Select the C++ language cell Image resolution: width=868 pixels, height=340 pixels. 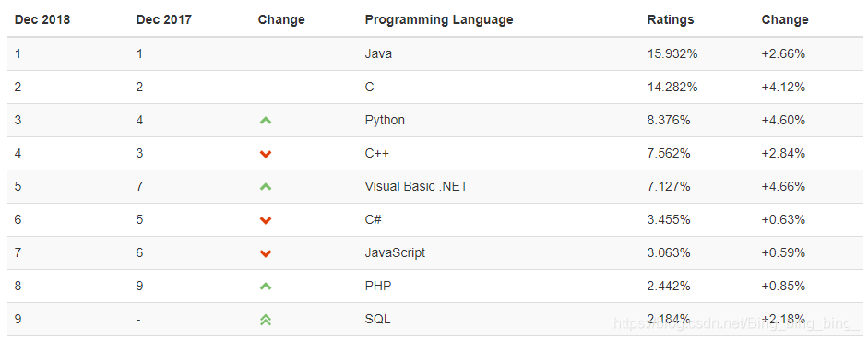(x=377, y=153)
